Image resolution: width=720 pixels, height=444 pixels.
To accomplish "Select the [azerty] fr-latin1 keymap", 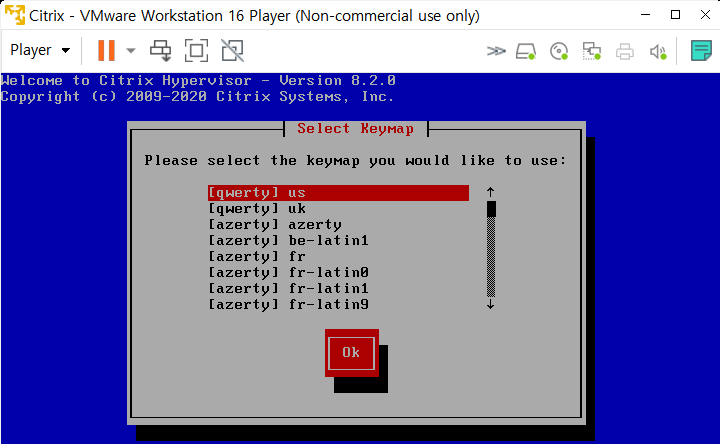I will click(x=338, y=289).
